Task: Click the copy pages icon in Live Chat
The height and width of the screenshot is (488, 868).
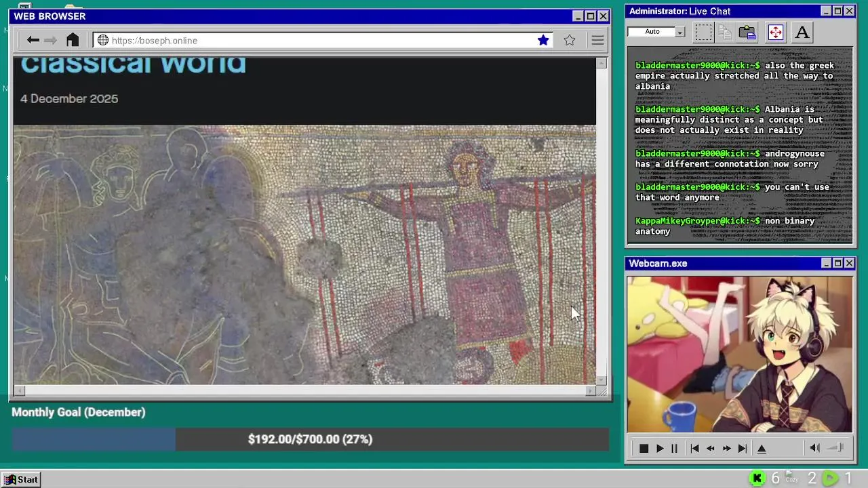Action: (x=725, y=32)
